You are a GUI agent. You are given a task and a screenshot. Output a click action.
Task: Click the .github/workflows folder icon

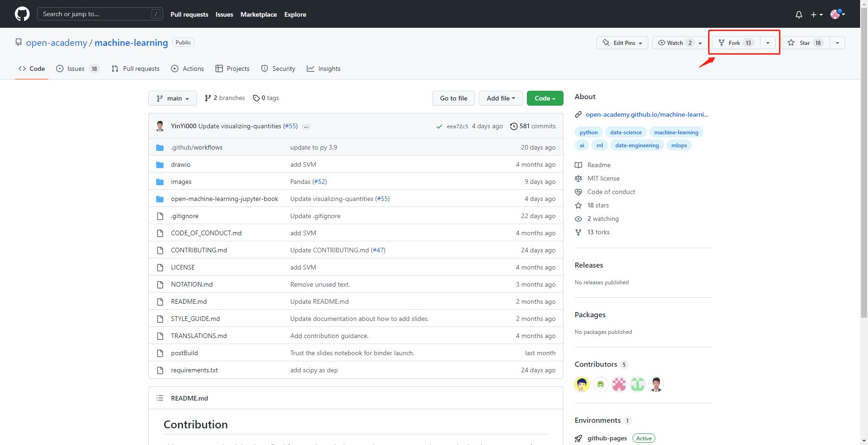(160, 148)
